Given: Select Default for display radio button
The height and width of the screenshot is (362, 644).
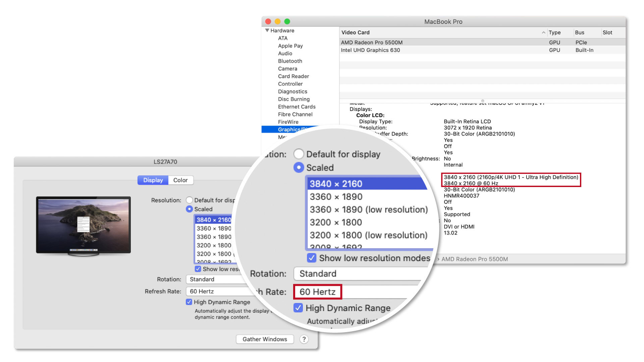Looking at the screenshot, I should click(189, 200).
